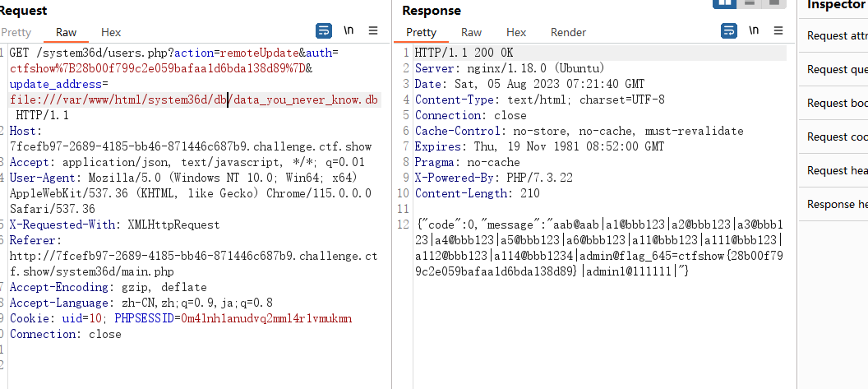This screenshot has width=868, height=389.
Task: Switch Request view to Pretty tab
Action: pos(16,32)
